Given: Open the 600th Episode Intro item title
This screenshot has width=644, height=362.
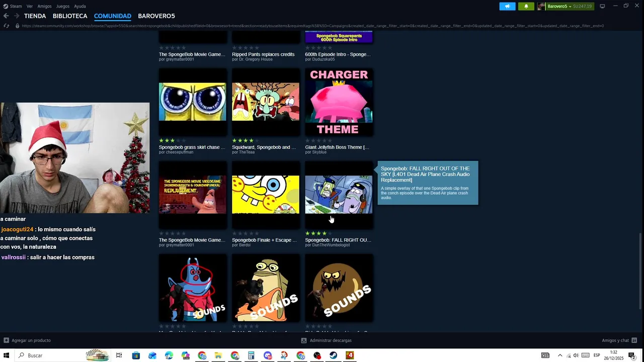Looking at the screenshot, I should point(338,54).
